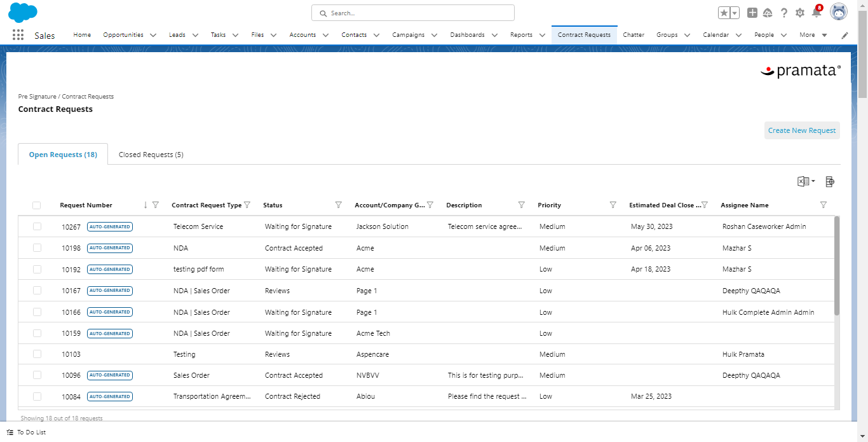This screenshot has width=868, height=442.
Task: Open the Dashboards tab
Action: click(467, 35)
